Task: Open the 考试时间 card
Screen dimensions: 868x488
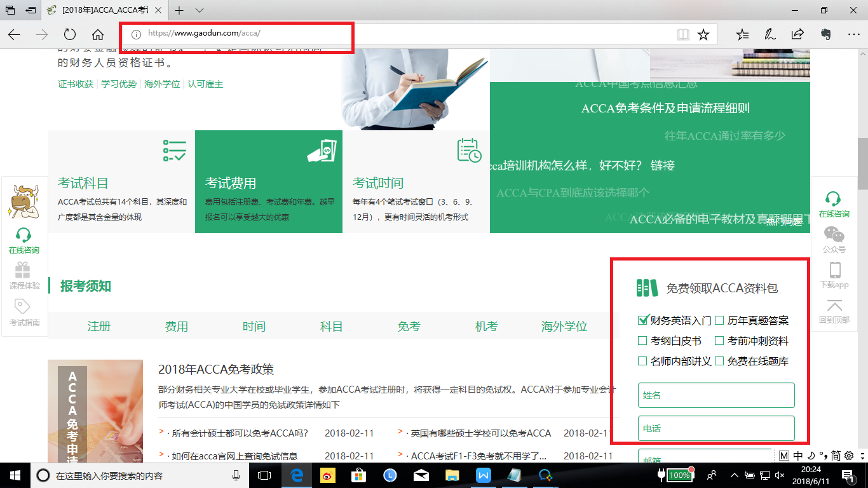Action: tap(416, 182)
